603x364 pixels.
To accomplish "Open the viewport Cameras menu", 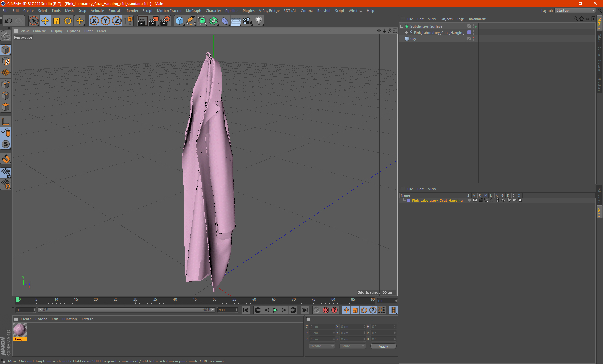I will pos(40,31).
